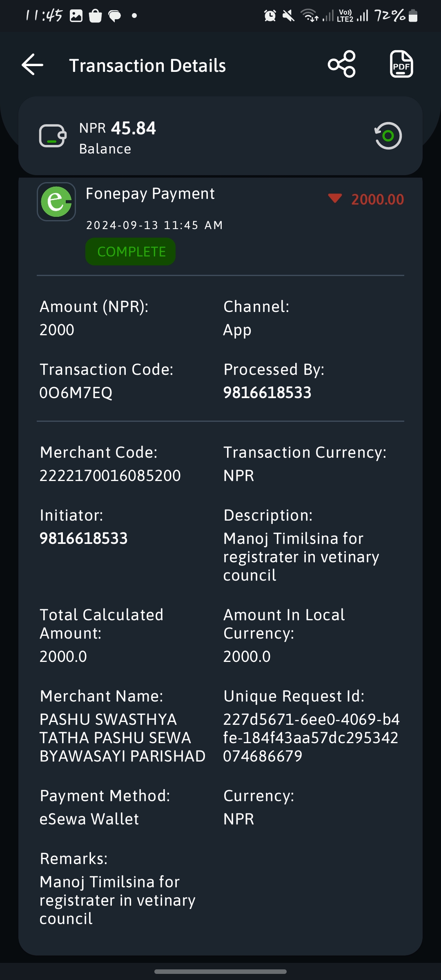Tap the Unique Request Id value

pos(312,738)
